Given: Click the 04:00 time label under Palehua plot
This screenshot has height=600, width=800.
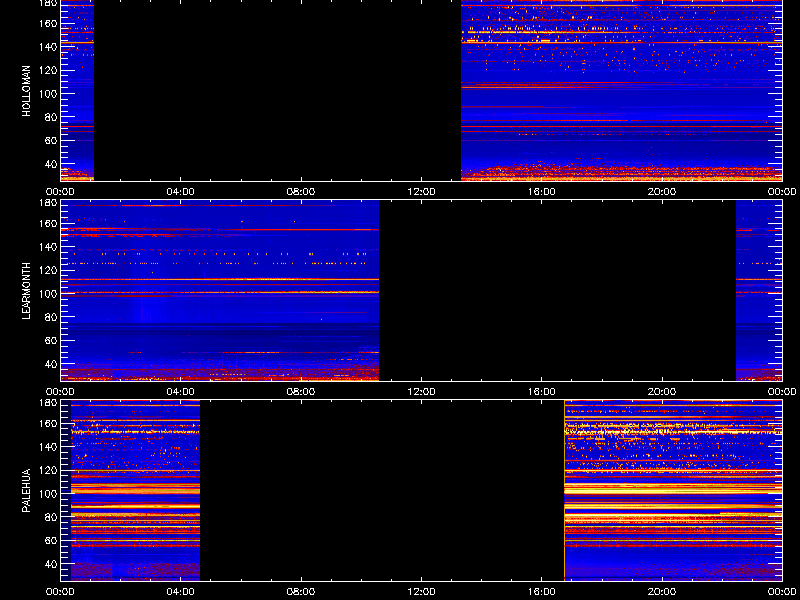Looking at the screenshot, I should point(181,592).
